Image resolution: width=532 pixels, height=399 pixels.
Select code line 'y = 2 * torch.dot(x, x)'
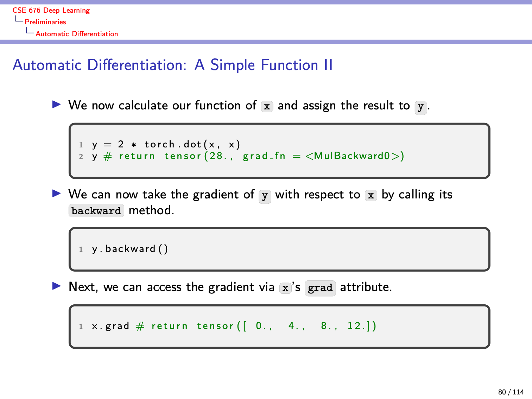tap(166, 144)
